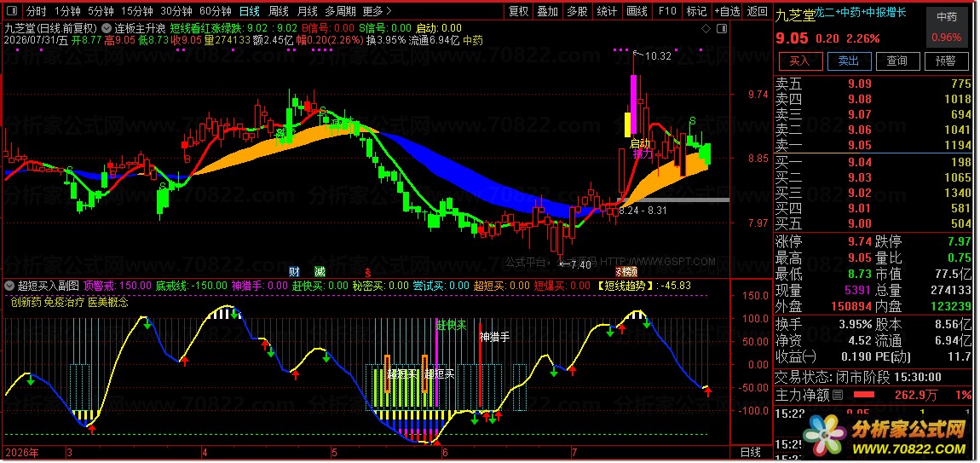
Task: Open the 统计 statistics tool
Action: click(607, 10)
